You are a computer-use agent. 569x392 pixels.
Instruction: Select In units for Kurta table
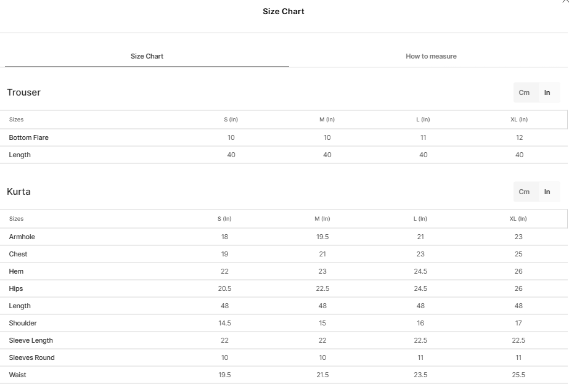pyautogui.click(x=547, y=192)
